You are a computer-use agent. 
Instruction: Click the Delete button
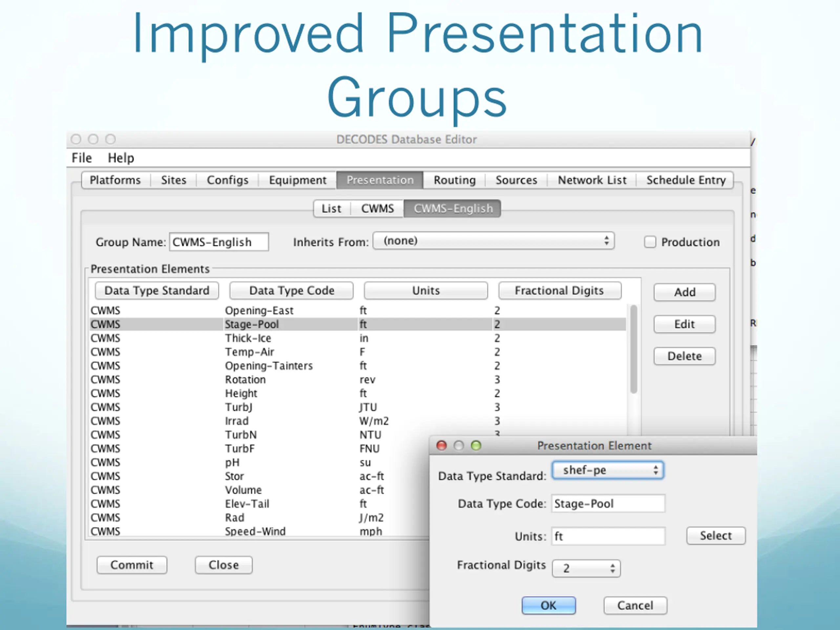pyautogui.click(x=685, y=356)
